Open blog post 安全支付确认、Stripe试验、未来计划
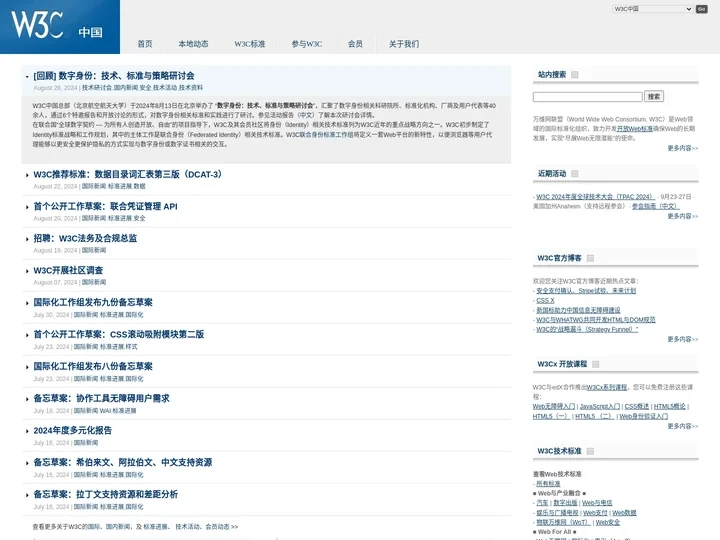 (586, 291)
